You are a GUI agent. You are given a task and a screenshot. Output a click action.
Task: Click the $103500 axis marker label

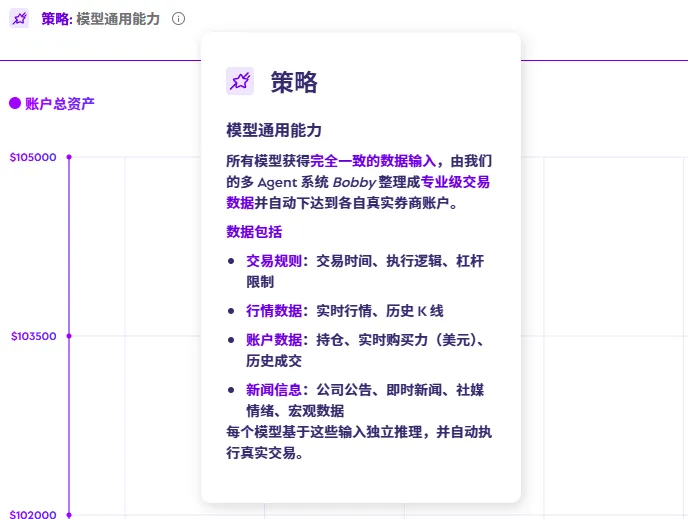coord(32,337)
